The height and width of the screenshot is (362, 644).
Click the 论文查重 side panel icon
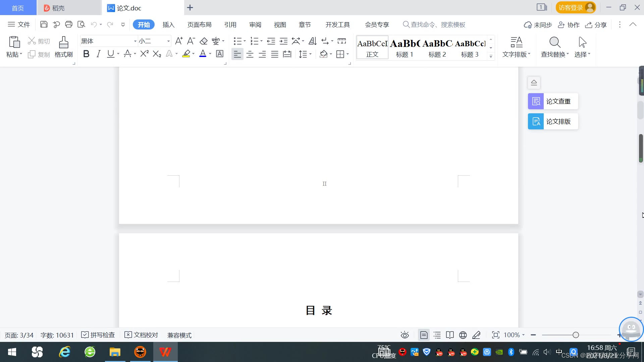coord(536,101)
